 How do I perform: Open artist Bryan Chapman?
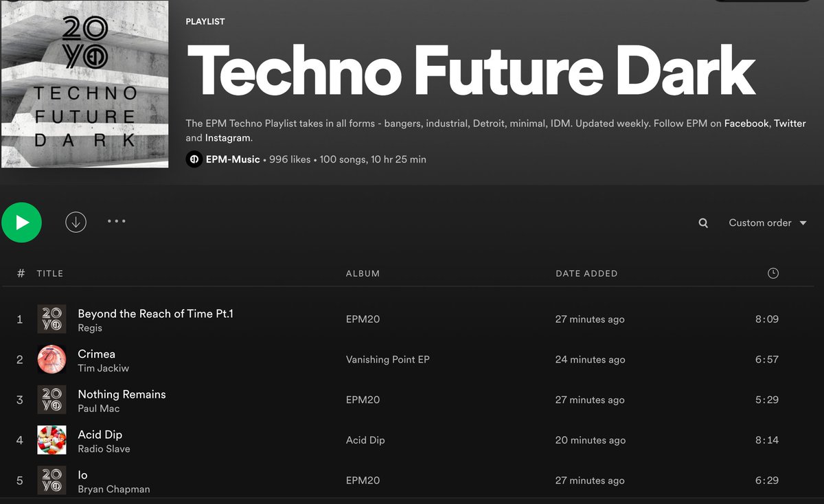pyautogui.click(x=113, y=490)
